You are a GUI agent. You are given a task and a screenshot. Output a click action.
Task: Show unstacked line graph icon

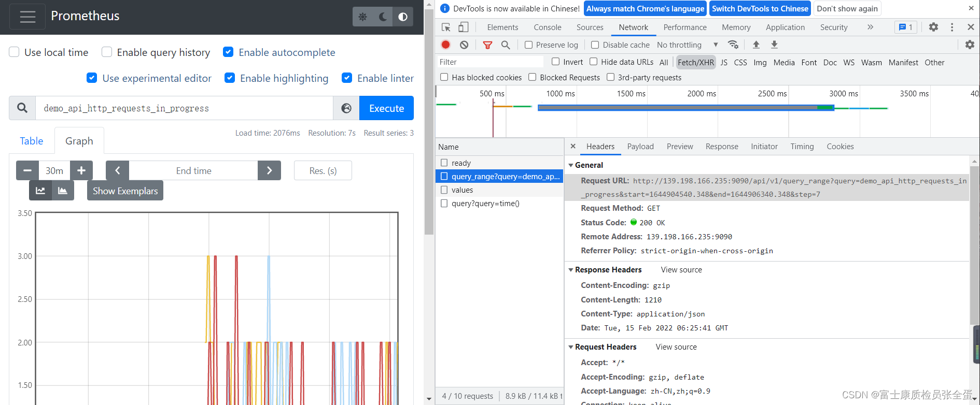tap(40, 191)
